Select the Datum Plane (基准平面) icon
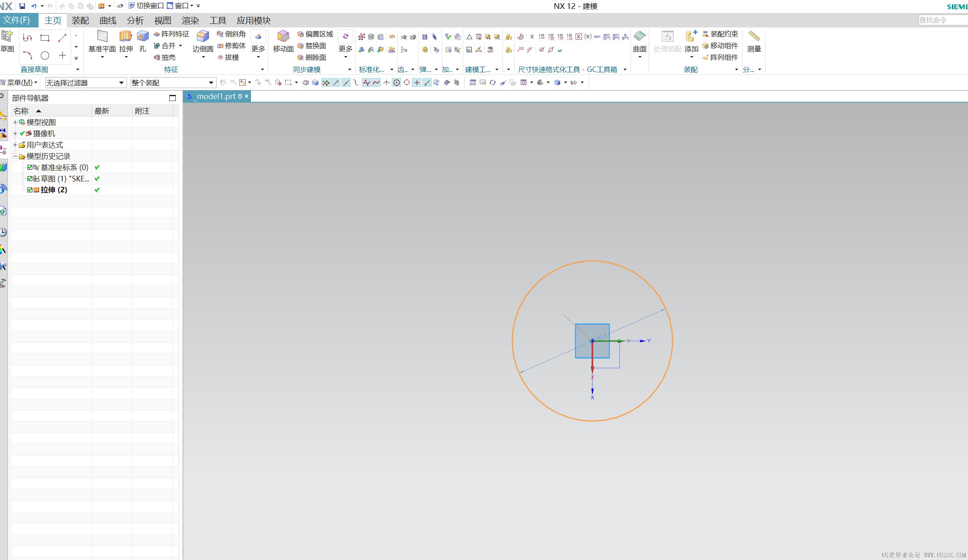This screenshot has height=560, width=968. tap(102, 36)
